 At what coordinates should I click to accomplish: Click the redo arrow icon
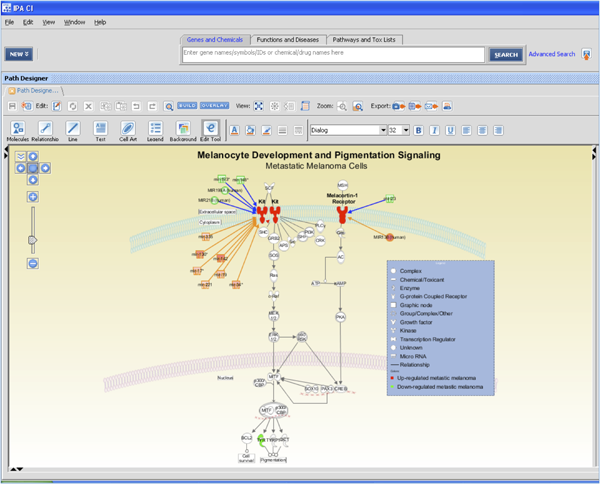tap(152, 106)
